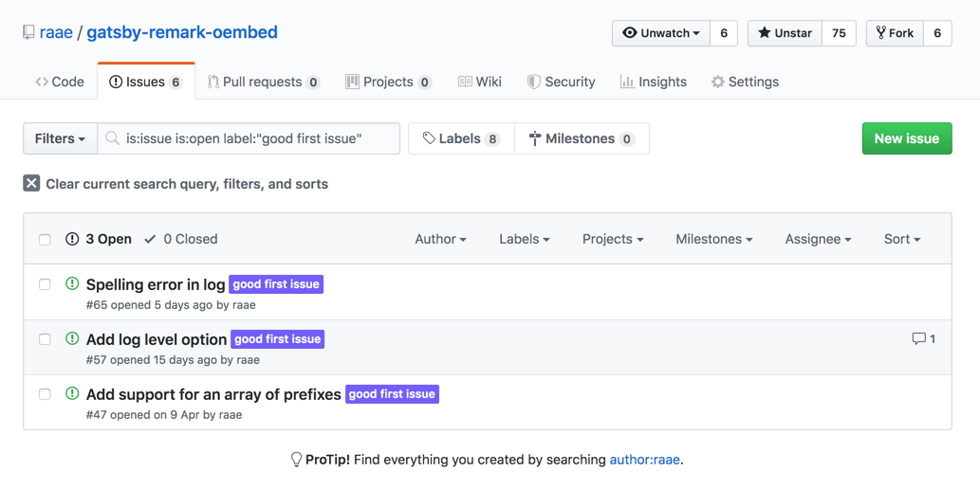Open the raae owner link
980x490 pixels.
[56, 32]
